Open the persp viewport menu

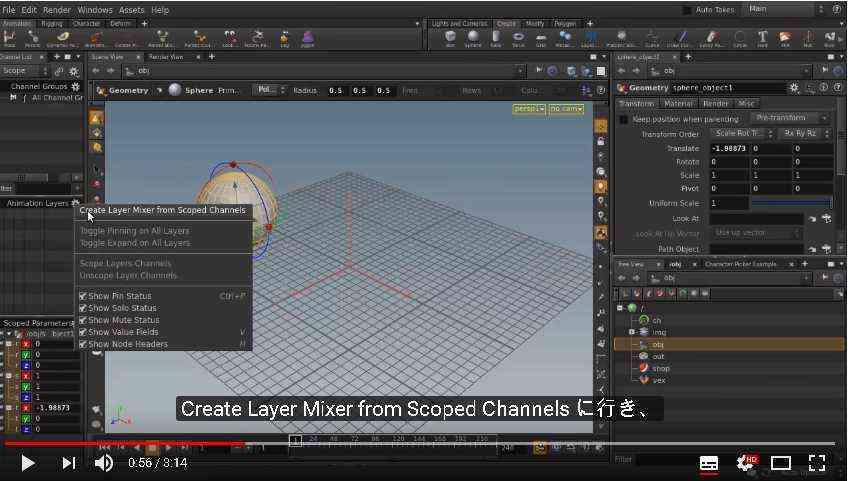[529, 109]
